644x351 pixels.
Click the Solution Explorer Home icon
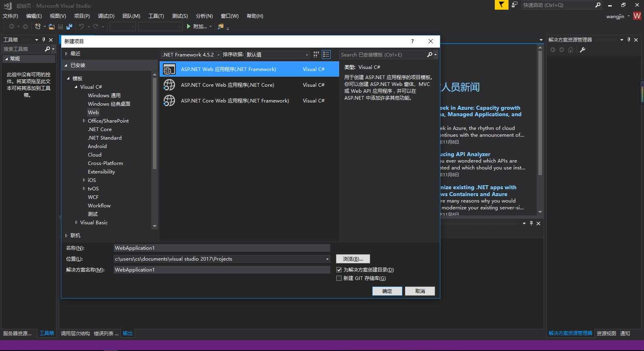pyautogui.click(x=570, y=50)
